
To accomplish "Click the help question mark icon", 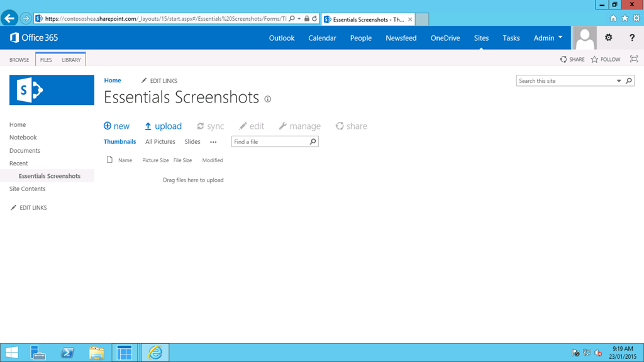I will [632, 38].
